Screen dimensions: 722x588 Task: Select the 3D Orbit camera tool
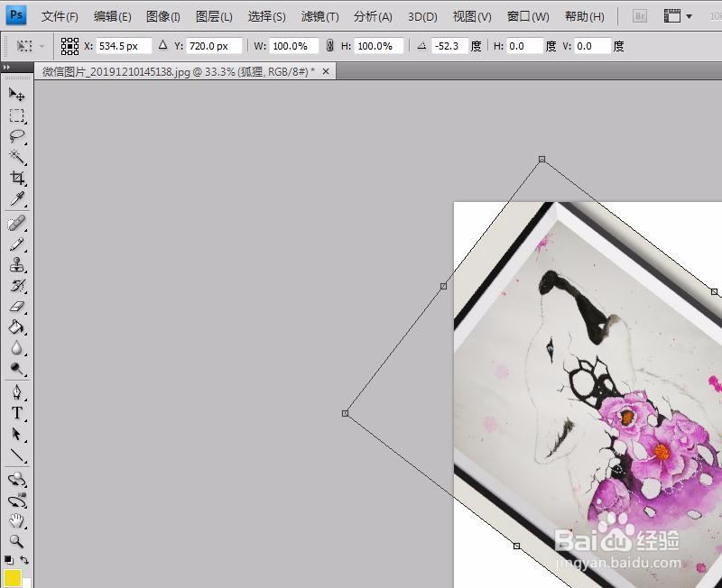click(x=16, y=501)
